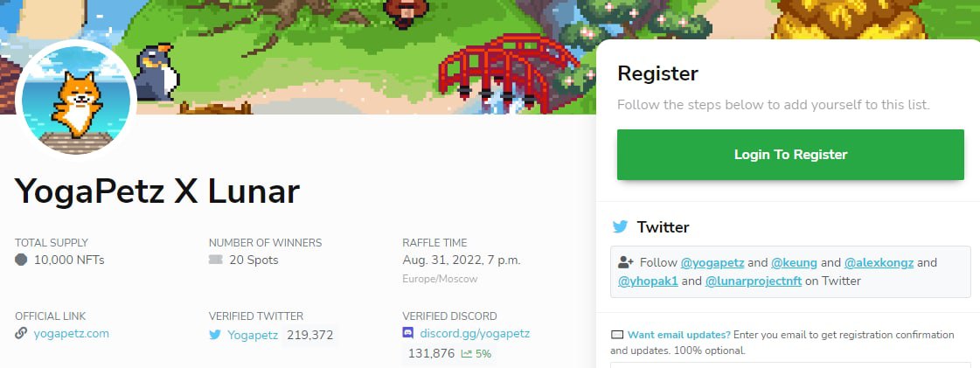Open the yogapetz.com official link
This screenshot has height=368, width=980.
[72, 334]
